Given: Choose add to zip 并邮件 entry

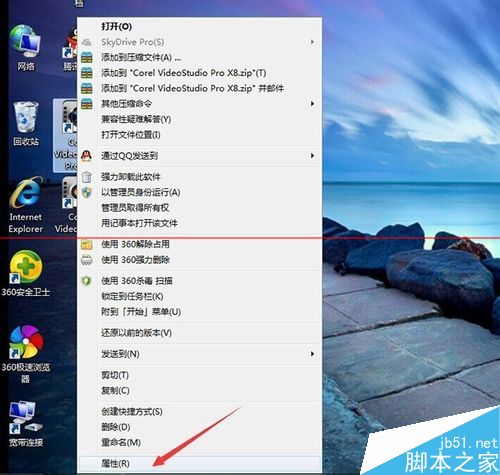Looking at the screenshot, I should 200,88.
